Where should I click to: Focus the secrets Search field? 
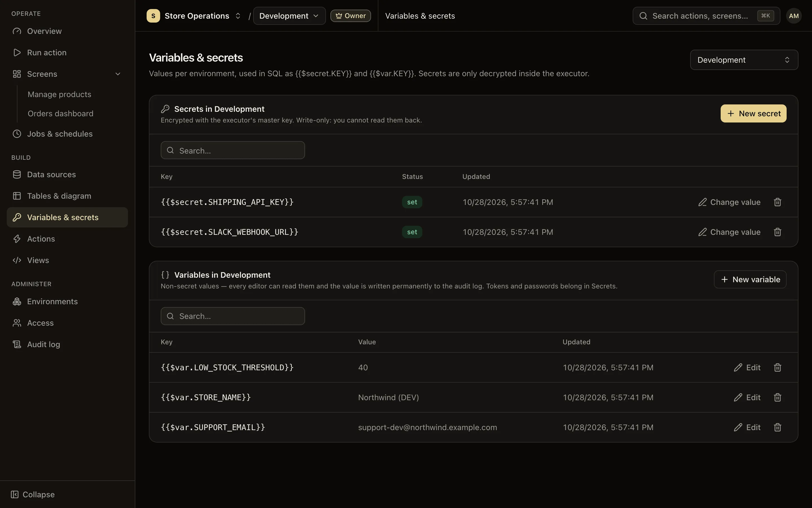(233, 150)
